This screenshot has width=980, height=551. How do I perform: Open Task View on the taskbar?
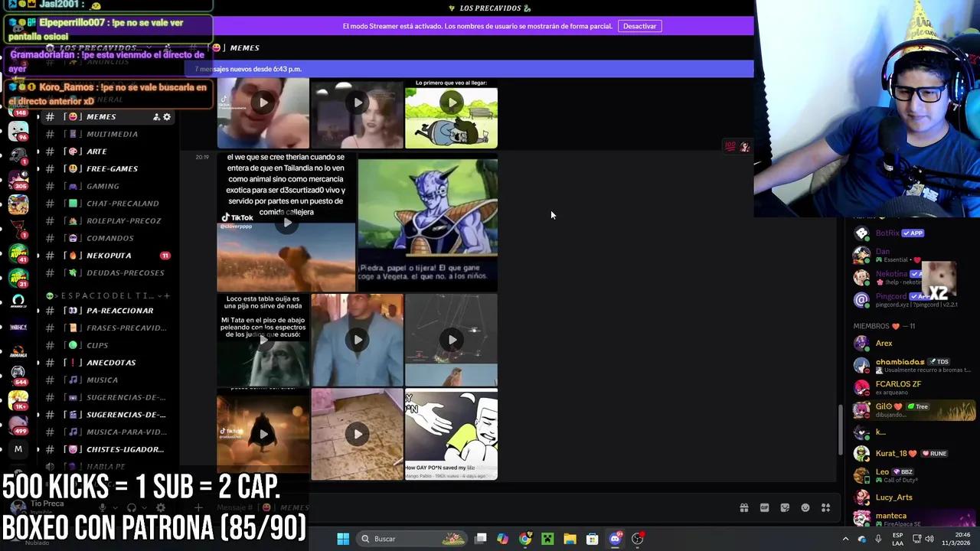[x=480, y=539]
